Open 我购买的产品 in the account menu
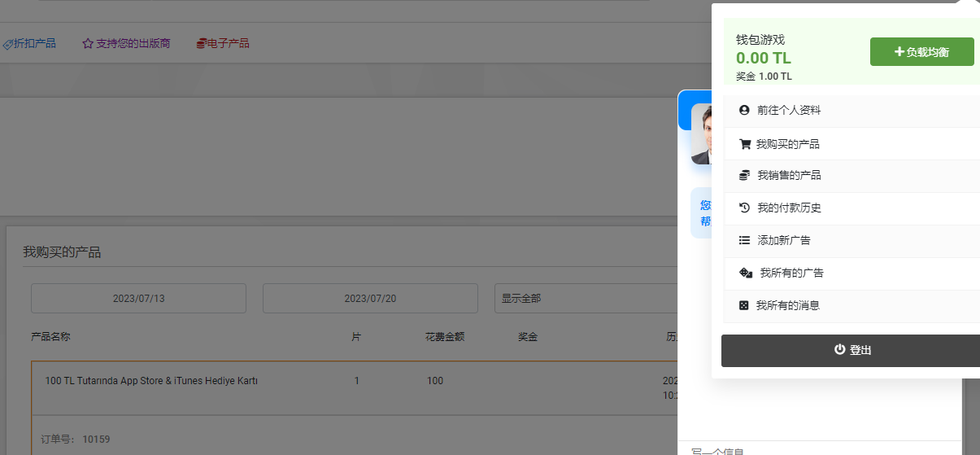 (852, 144)
